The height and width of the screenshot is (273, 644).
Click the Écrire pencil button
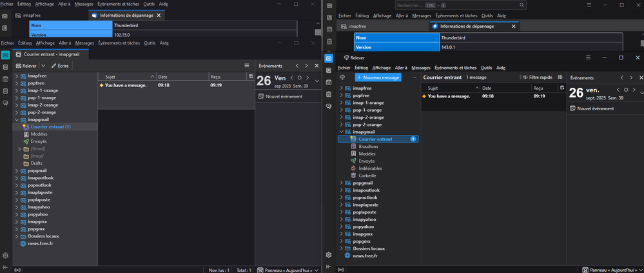click(x=59, y=66)
